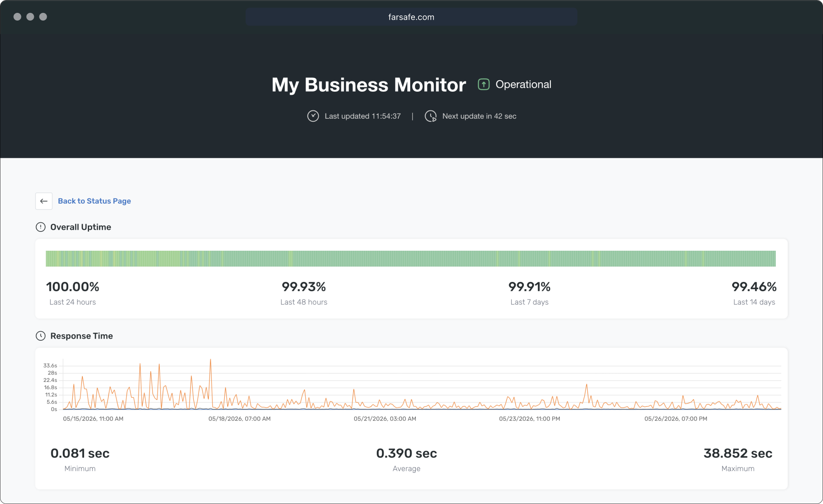
Task: Click the Last 24 hours label
Action: coord(73,302)
